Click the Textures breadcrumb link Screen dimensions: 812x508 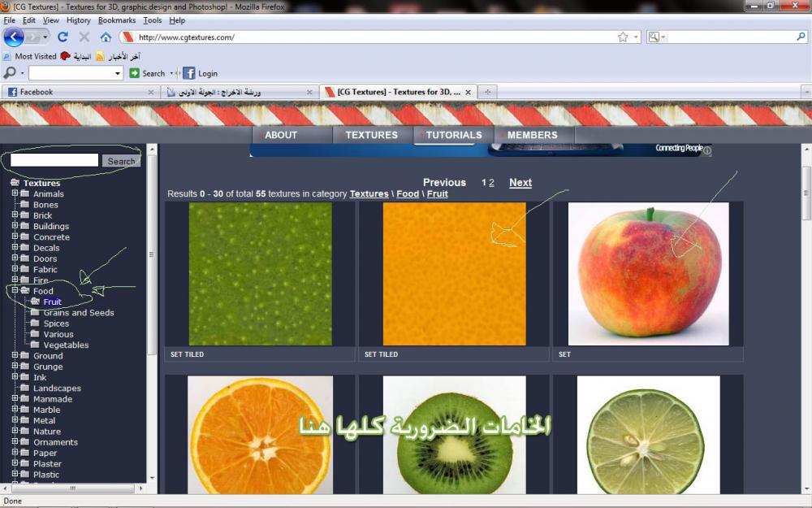[x=369, y=194]
